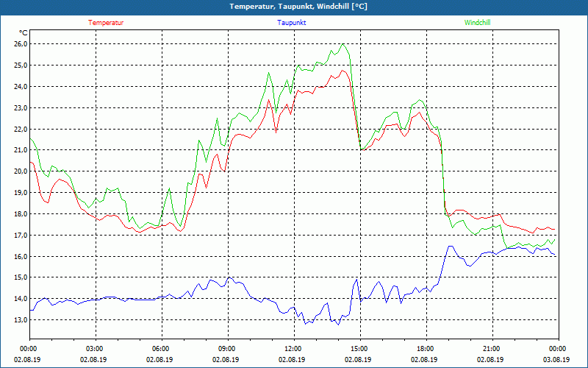Click the 12:00 time axis label

293,349
